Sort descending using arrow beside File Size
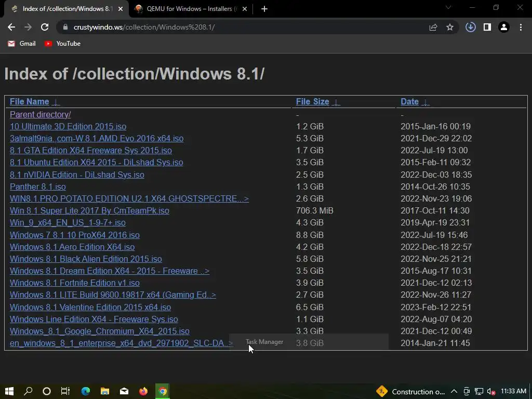532x399 pixels. pos(336,102)
